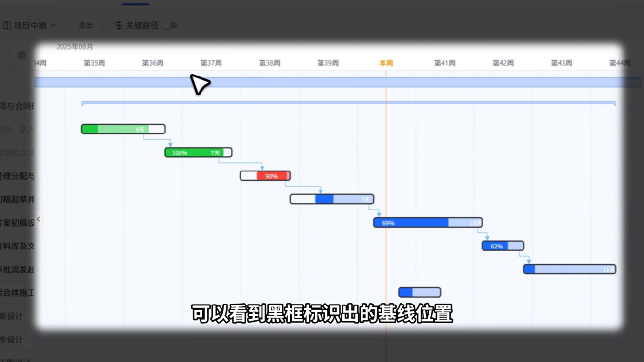Select the 11天 task bar
This screenshot has width=644, height=362.
[570, 269]
